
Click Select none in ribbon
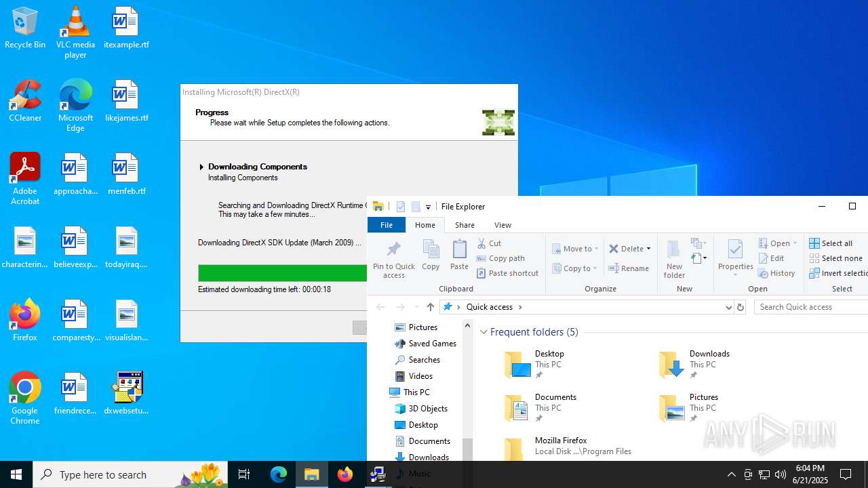tap(835, 258)
